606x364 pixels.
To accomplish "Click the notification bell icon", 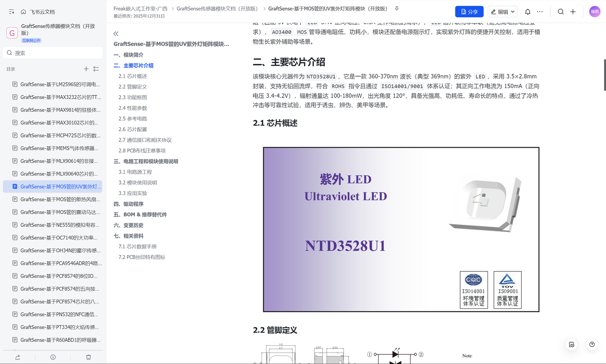I will pyautogui.click(x=527, y=12).
